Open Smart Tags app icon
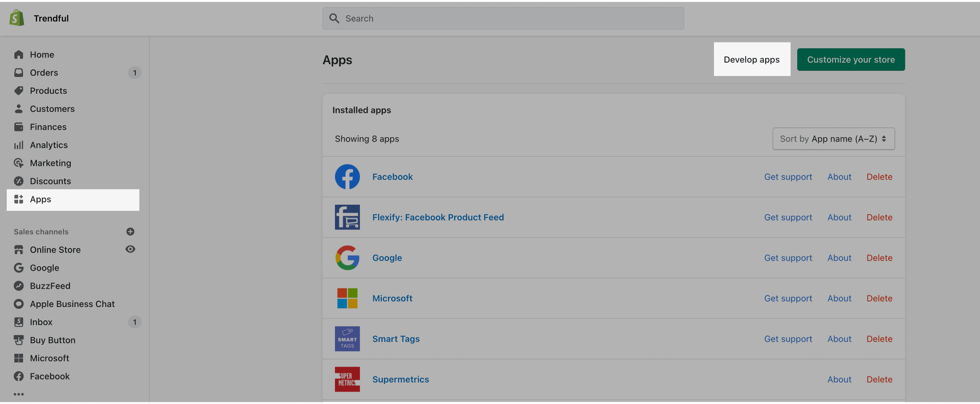This screenshot has height=404, width=980. click(x=347, y=339)
